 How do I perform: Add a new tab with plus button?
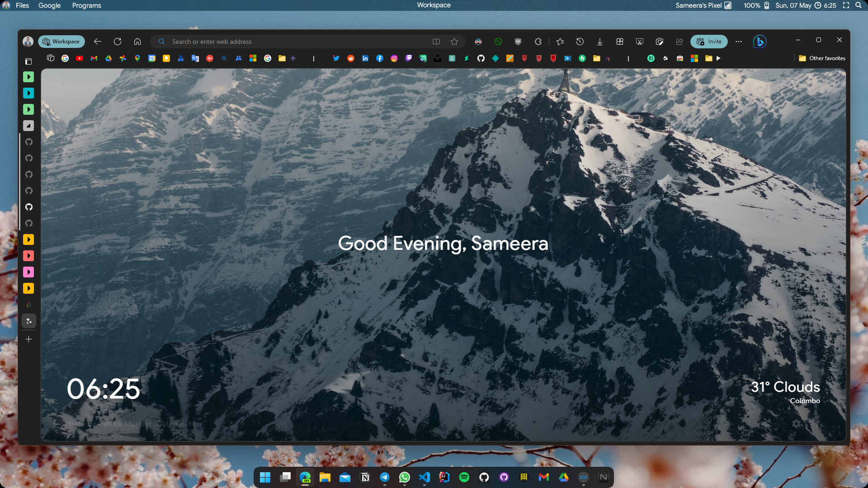pyautogui.click(x=28, y=339)
